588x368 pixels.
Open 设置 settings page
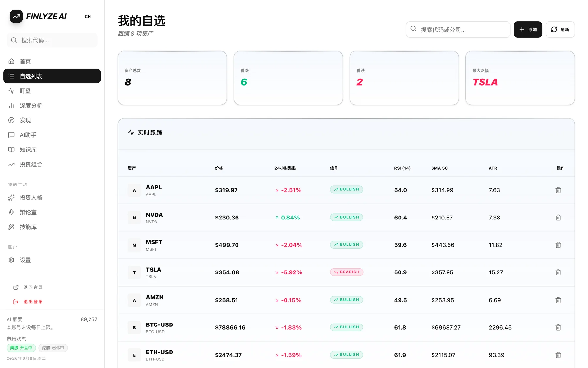coord(52,260)
